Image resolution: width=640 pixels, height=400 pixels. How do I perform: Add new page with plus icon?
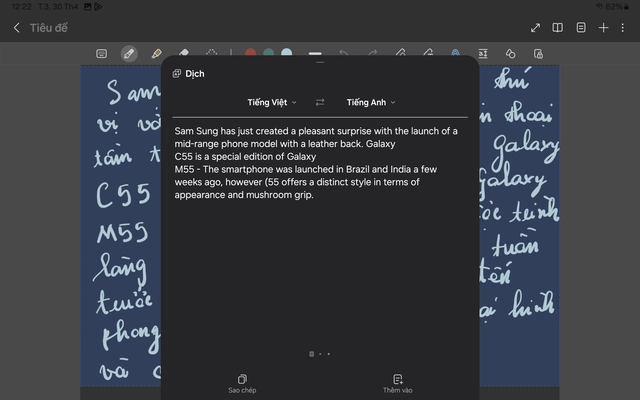pos(603,28)
